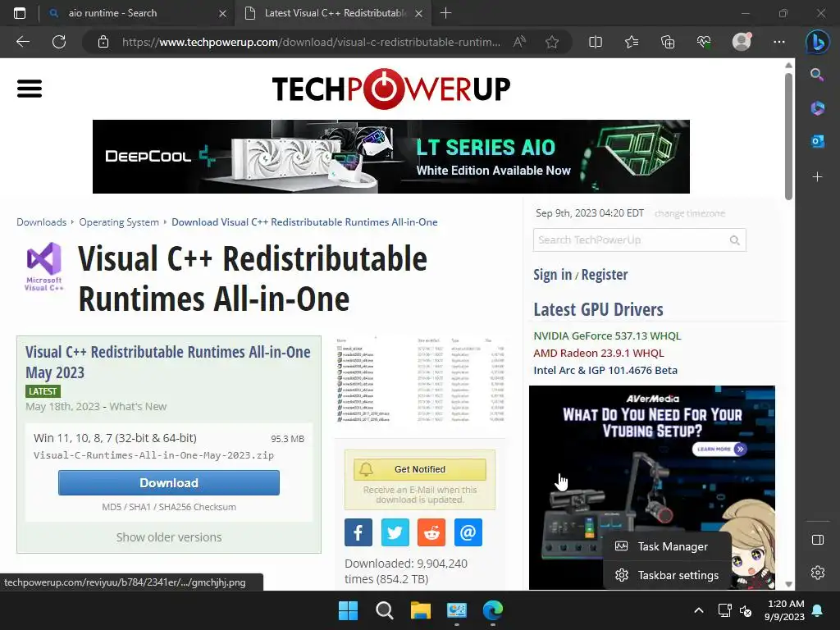
Task: Open the file list screenshot thumbnail
Action: [x=419, y=379]
